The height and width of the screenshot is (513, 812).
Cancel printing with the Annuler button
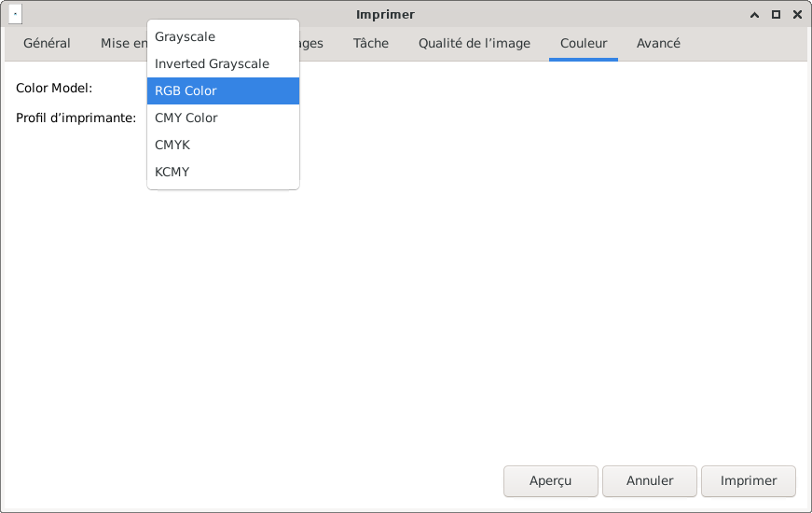(x=650, y=481)
